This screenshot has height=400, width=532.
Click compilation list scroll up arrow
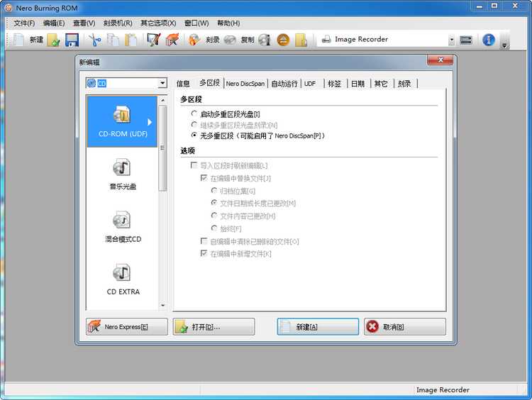tap(162, 101)
